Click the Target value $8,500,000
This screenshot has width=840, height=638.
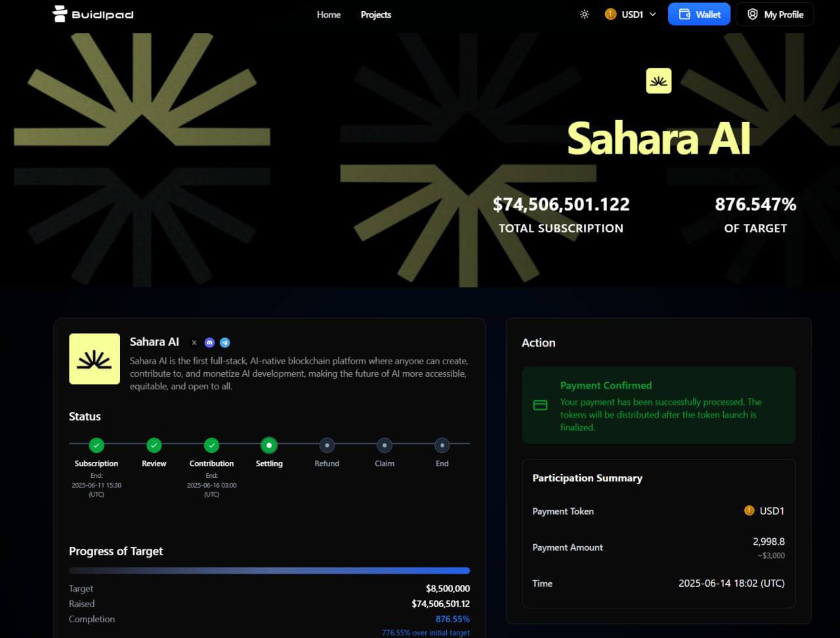pos(448,589)
